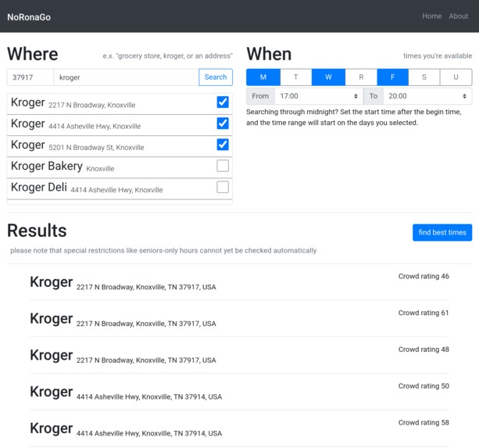Click the Where heading

click(x=33, y=54)
